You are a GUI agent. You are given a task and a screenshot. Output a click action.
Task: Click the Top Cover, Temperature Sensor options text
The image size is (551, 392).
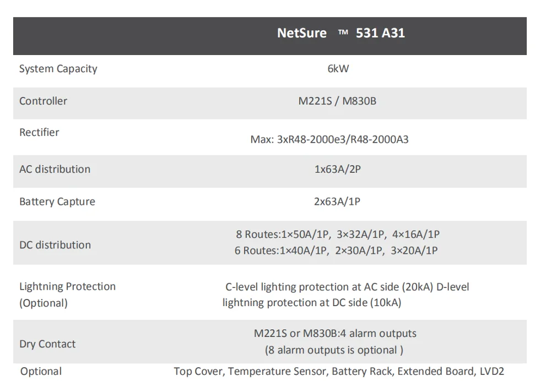point(339,371)
